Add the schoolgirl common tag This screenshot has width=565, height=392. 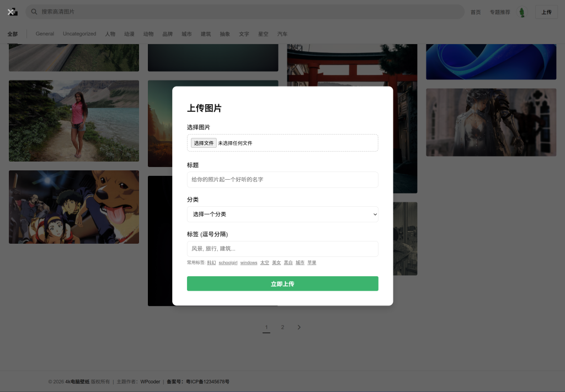[x=228, y=263]
